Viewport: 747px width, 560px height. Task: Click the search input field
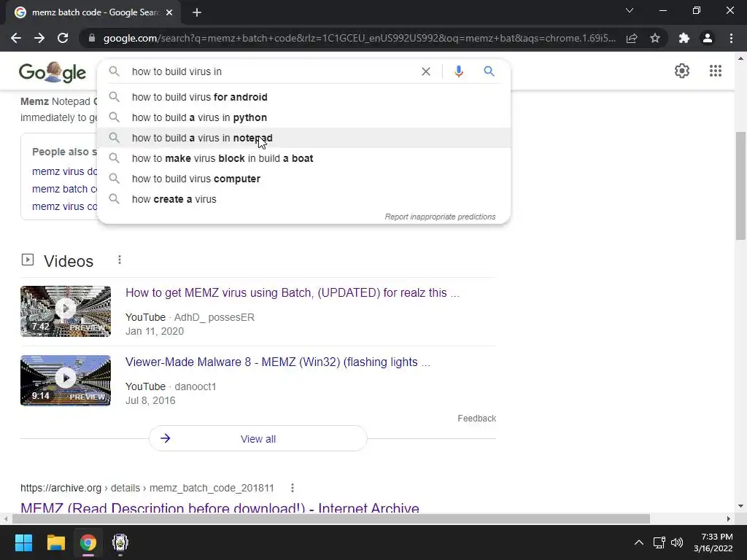pos(271,71)
